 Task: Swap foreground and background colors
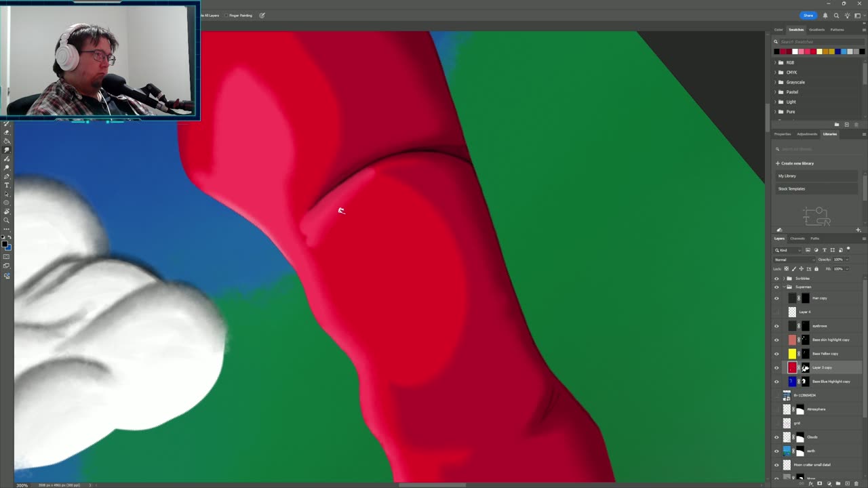(9, 237)
